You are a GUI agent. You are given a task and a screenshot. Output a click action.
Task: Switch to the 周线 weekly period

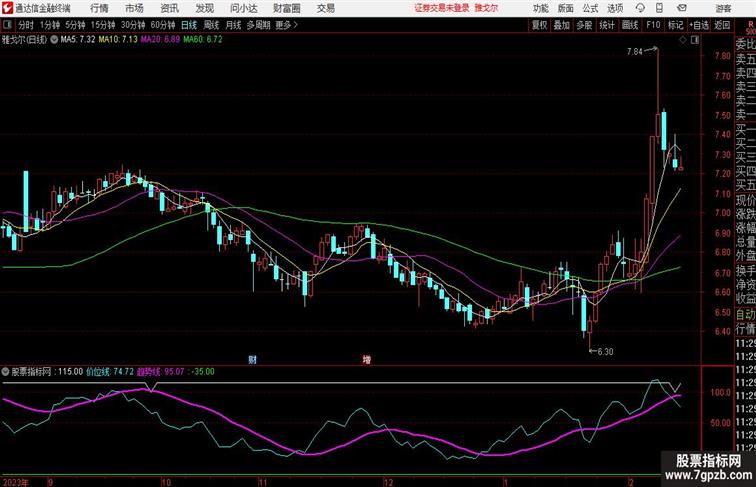pyautogui.click(x=211, y=25)
